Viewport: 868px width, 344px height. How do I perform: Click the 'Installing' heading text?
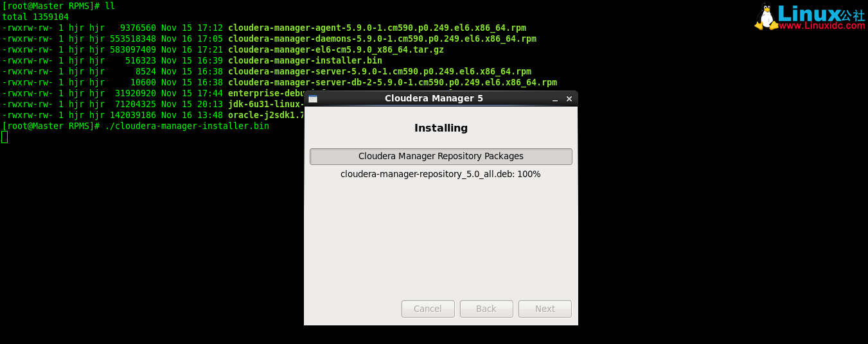(x=441, y=128)
